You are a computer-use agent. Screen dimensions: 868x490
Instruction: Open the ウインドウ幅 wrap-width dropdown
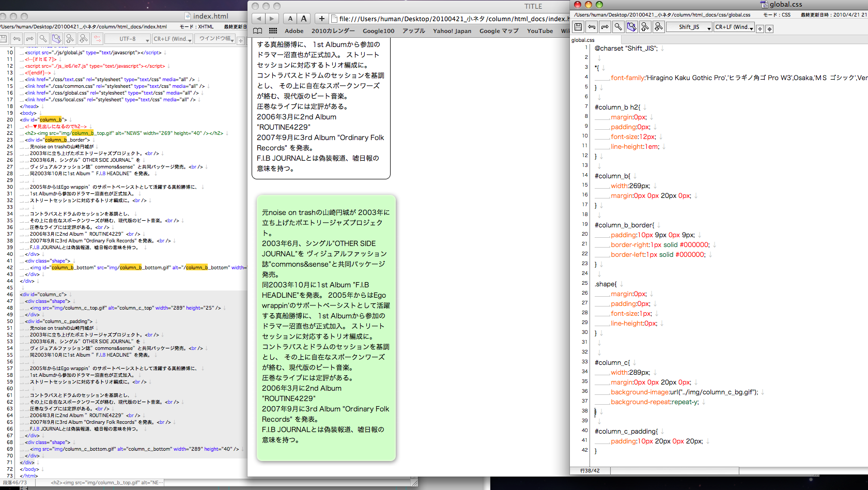point(215,39)
